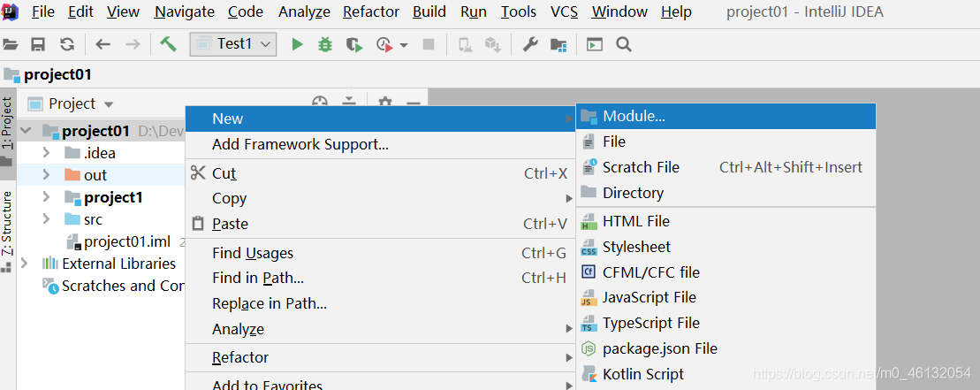Viewport: 980px width, 390px height.
Task: Click the Profiler run icon
Action: pyautogui.click(x=384, y=44)
